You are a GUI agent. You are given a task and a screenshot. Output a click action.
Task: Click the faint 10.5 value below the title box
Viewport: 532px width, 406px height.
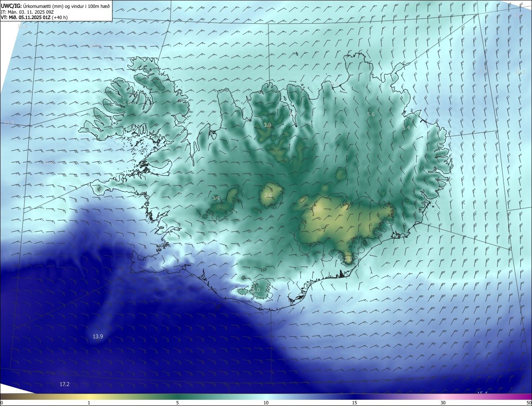pos(22,26)
